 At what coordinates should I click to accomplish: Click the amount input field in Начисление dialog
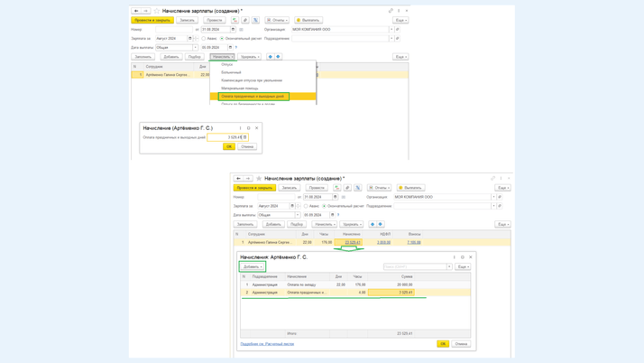click(x=225, y=137)
